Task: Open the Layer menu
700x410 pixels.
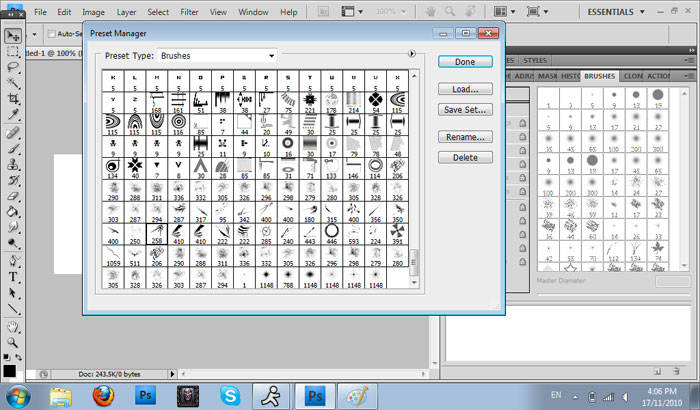Action: click(x=126, y=12)
